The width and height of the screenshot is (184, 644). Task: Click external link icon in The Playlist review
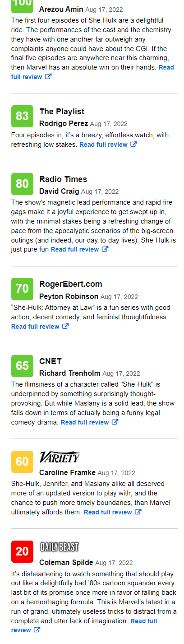coord(133,145)
